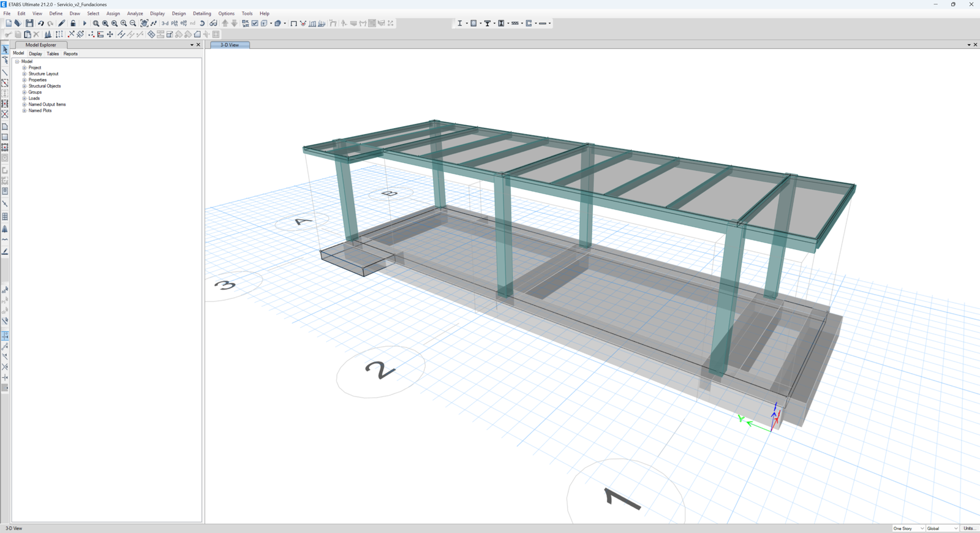Close the 3-D View window

click(x=976, y=45)
